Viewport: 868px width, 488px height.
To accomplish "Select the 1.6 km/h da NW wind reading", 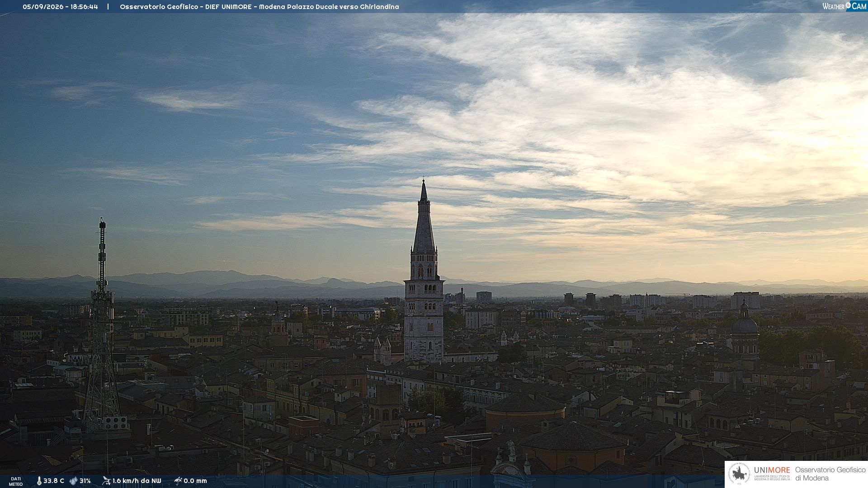I will point(137,481).
